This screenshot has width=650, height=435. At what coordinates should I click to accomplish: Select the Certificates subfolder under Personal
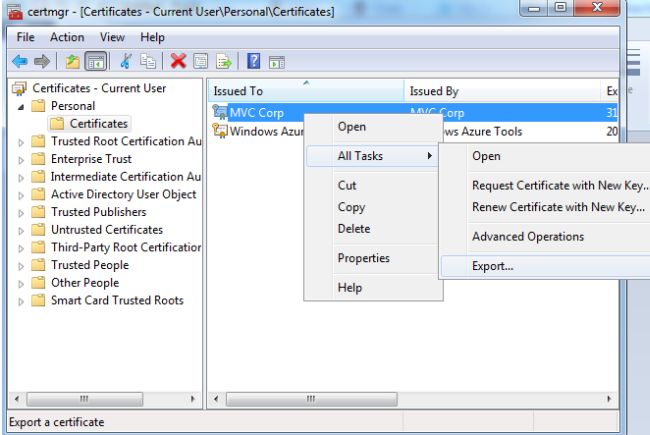[x=98, y=124]
